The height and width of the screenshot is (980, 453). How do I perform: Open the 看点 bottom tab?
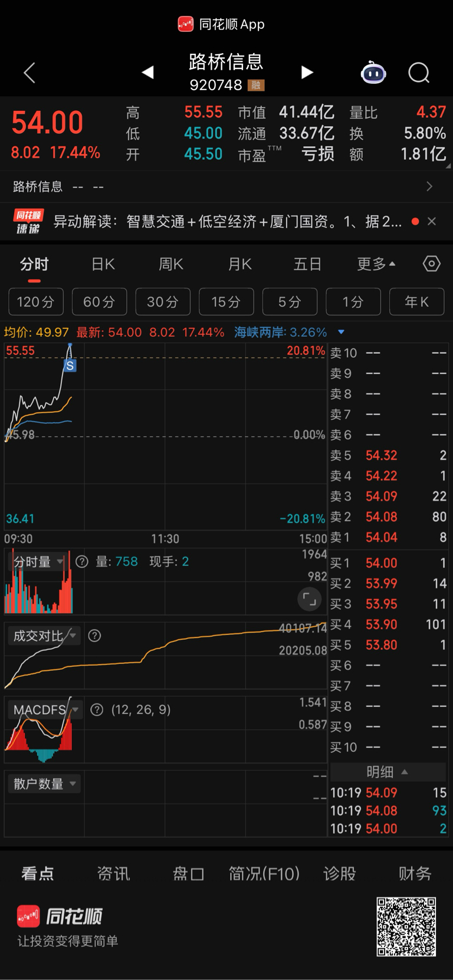click(x=38, y=873)
